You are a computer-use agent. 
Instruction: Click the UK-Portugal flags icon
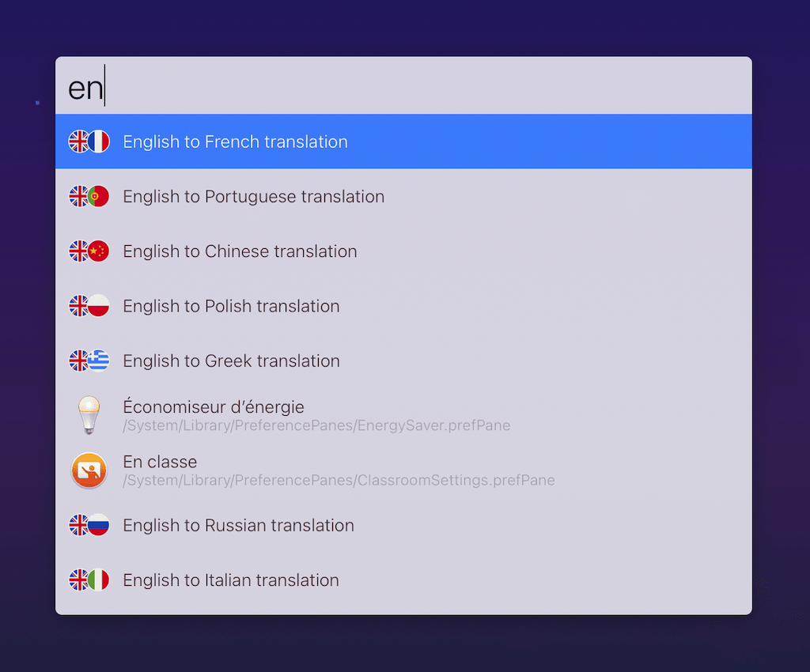click(89, 196)
